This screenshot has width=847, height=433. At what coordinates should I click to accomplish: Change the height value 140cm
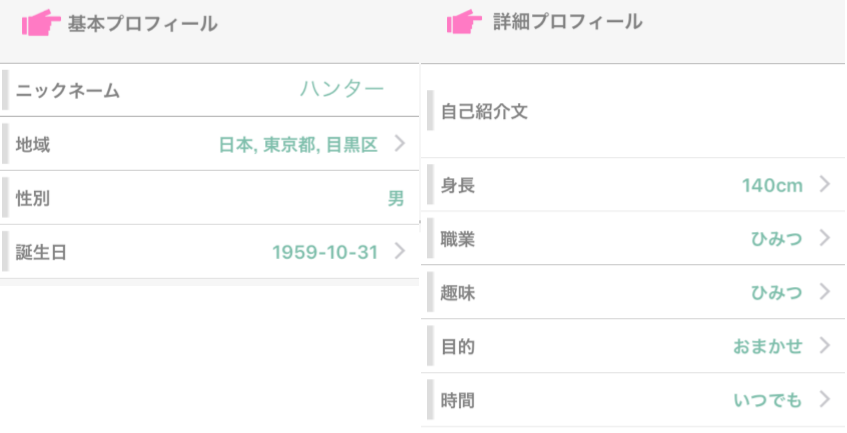[772, 185]
